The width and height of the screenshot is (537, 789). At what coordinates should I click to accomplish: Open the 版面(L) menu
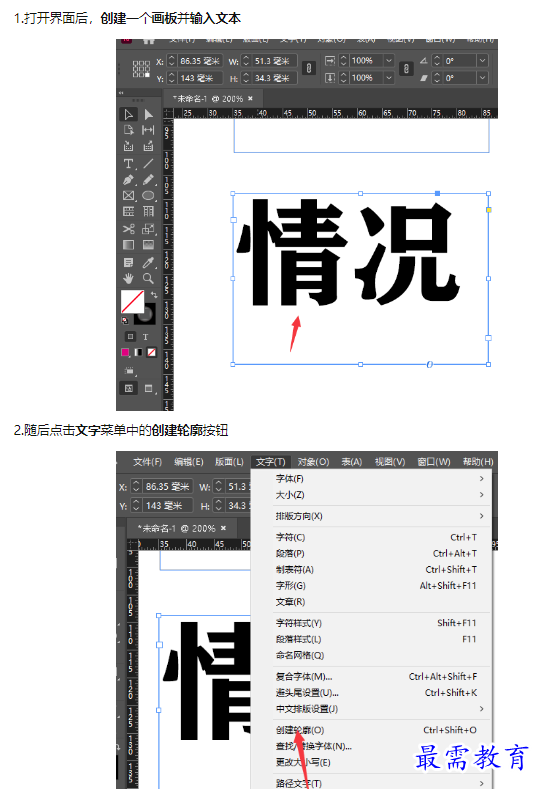pos(229,461)
